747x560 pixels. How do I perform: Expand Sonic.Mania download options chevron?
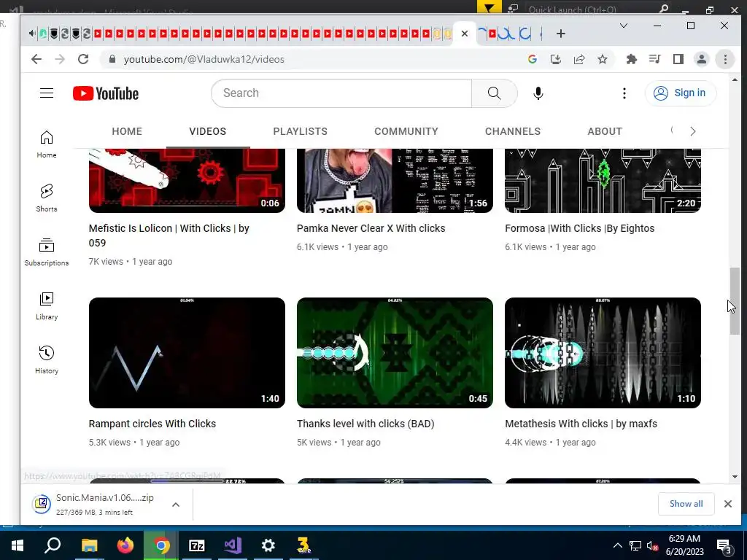tap(176, 505)
